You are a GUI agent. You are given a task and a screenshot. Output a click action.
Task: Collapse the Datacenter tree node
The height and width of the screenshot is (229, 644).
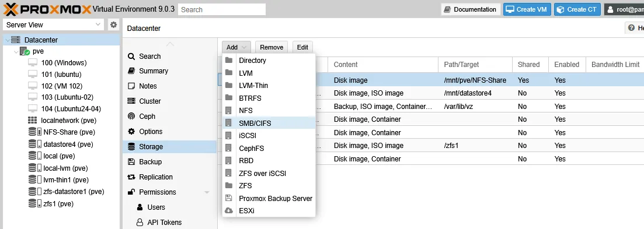pyautogui.click(x=8, y=40)
